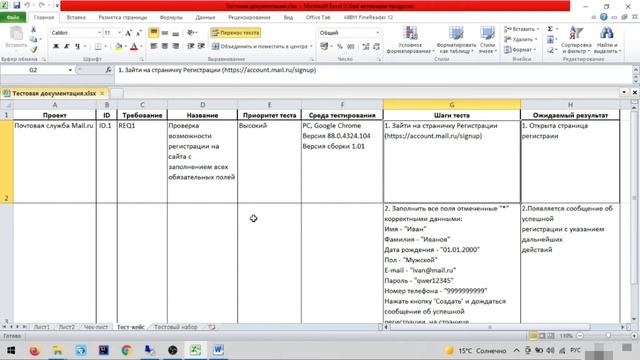Apply percent style number format
Screen dimensions: 640x360
[340, 47]
